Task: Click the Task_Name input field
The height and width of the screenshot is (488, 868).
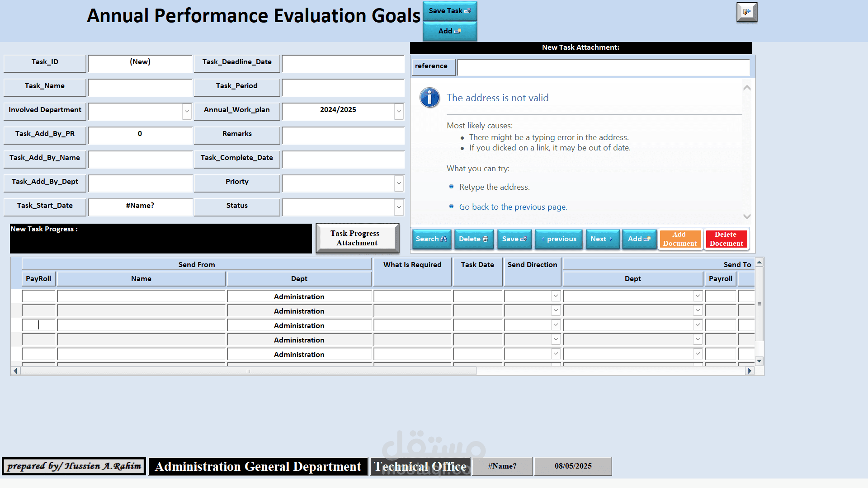Action: coord(140,88)
